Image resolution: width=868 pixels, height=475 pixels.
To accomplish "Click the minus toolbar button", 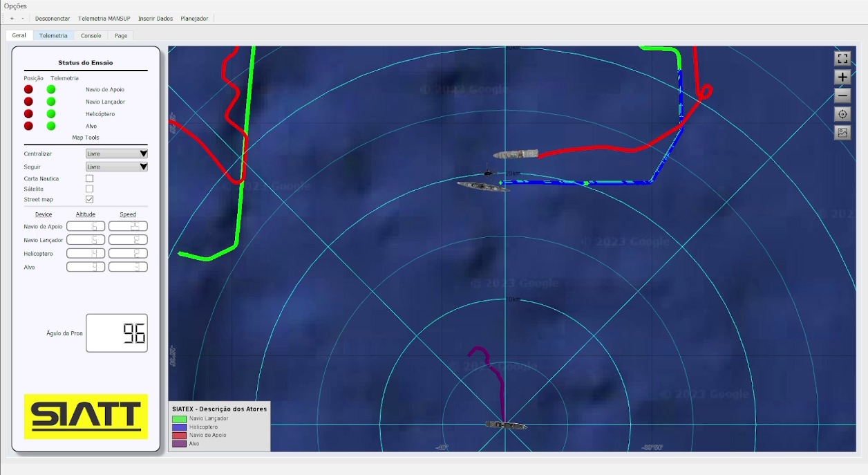I will tap(22, 18).
